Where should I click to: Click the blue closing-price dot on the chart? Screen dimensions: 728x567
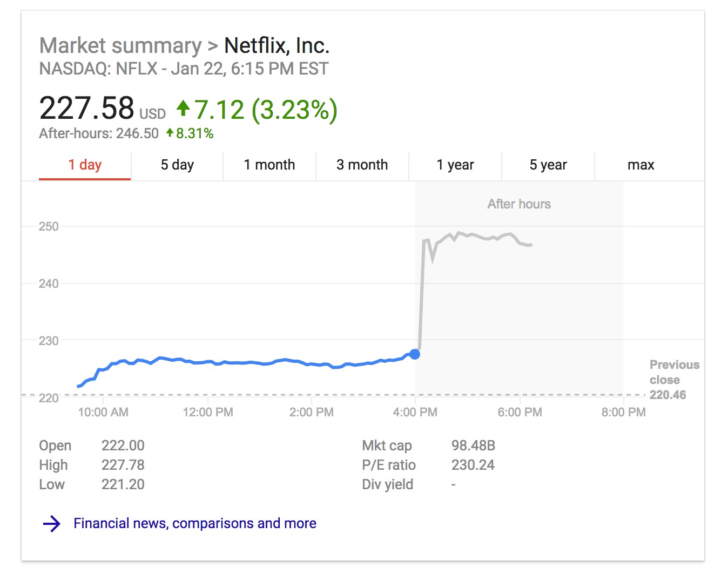click(415, 354)
